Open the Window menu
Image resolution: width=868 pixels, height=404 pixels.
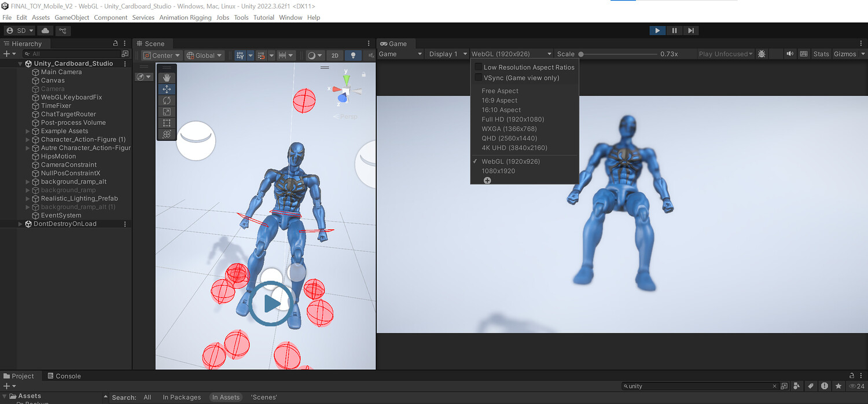point(290,17)
